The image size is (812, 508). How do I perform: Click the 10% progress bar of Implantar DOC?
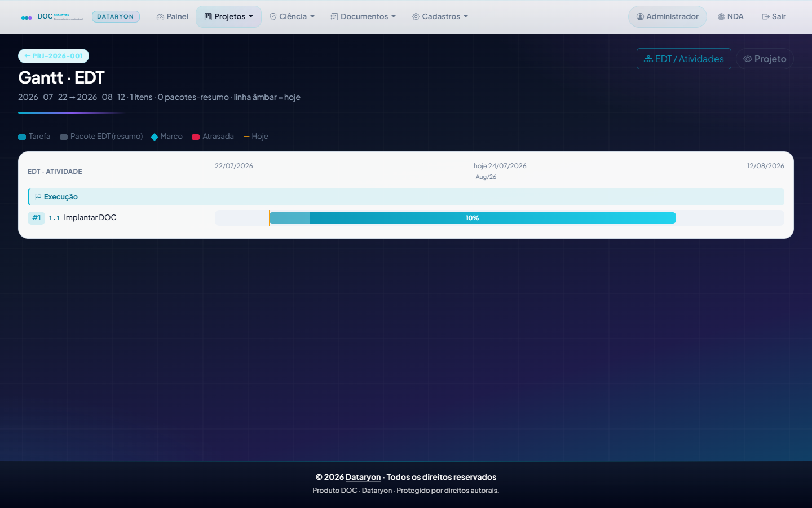pyautogui.click(x=473, y=218)
